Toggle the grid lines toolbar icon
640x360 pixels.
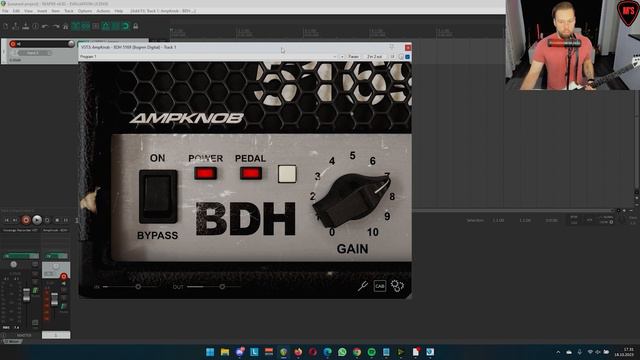(116, 26)
